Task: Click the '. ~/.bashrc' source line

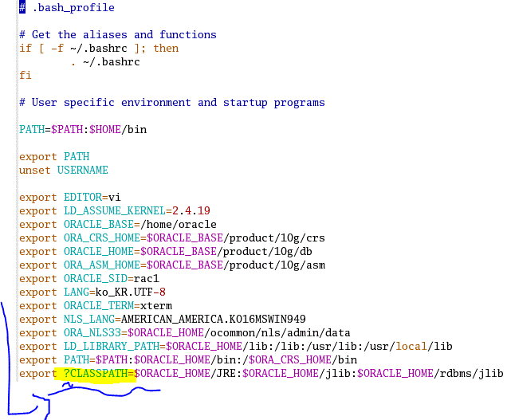Action: coord(105,62)
